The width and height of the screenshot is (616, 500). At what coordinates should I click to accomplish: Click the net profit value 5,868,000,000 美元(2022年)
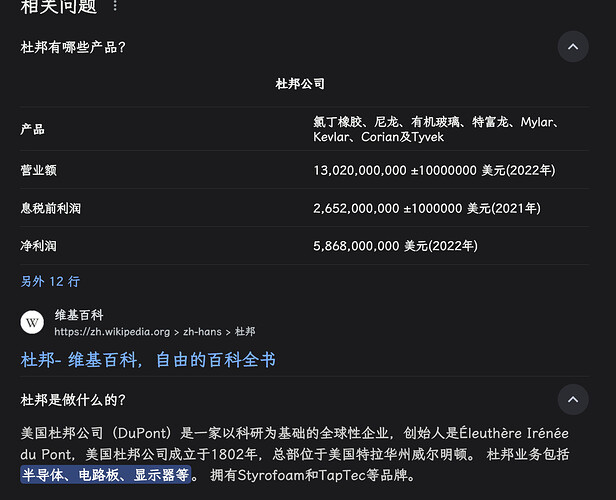coord(395,246)
